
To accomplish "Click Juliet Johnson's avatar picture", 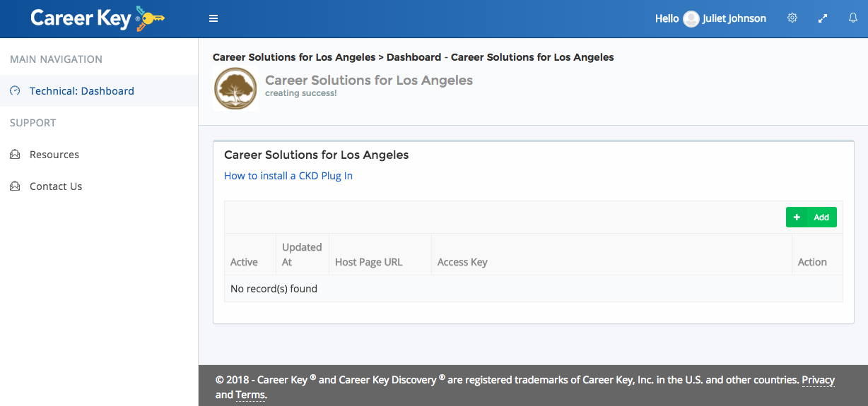I will click(691, 19).
